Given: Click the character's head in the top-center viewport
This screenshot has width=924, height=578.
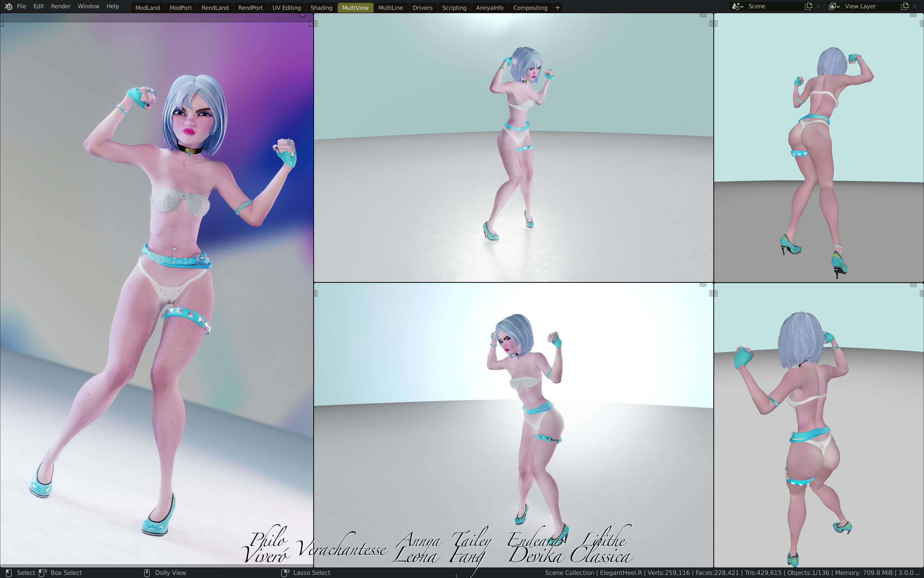Looking at the screenshot, I should click(x=526, y=65).
